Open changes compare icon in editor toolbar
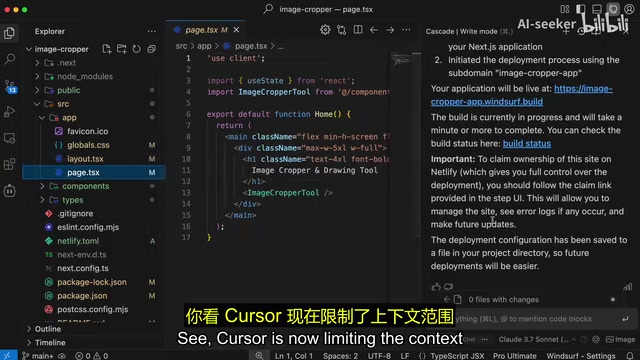The width and height of the screenshot is (640, 360). pos(342,30)
